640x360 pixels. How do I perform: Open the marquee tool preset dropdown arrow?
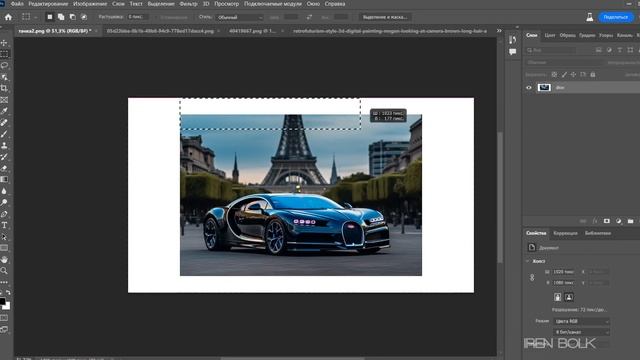click(36, 18)
